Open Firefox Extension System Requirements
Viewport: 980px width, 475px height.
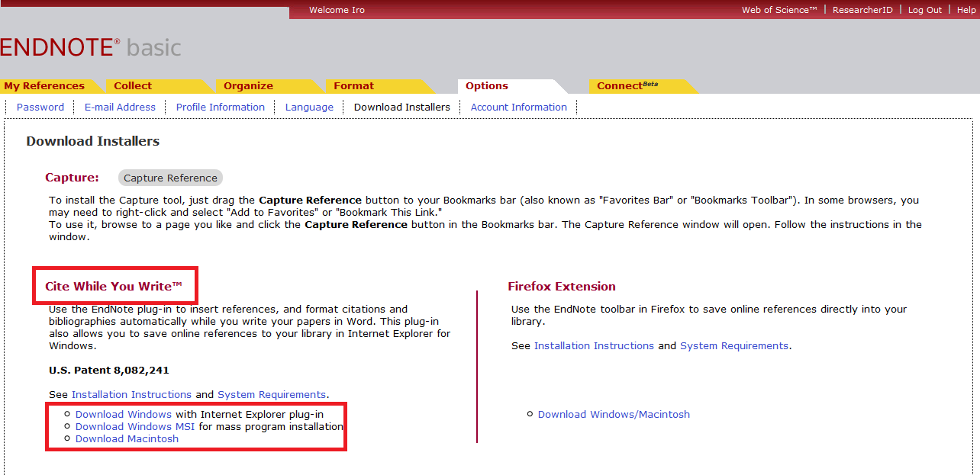coord(734,346)
